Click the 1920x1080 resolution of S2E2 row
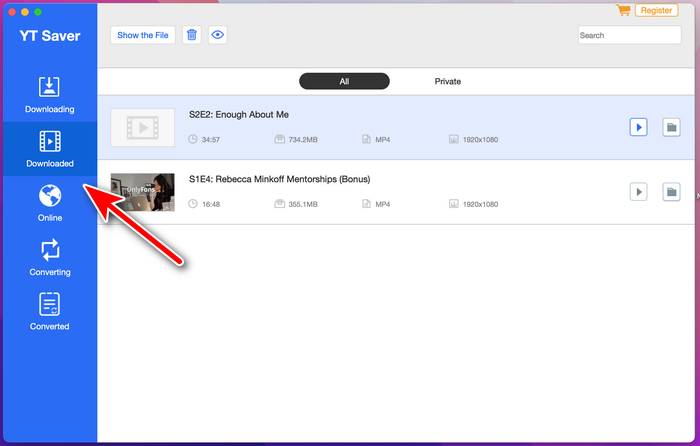The height and width of the screenshot is (446, 700). click(480, 140)
